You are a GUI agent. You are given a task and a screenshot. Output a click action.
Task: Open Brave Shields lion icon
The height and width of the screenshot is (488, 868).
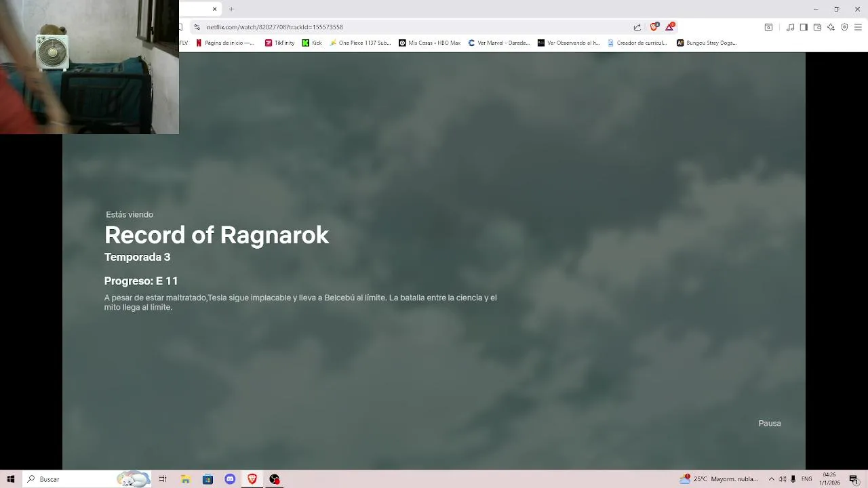[654, 26]
